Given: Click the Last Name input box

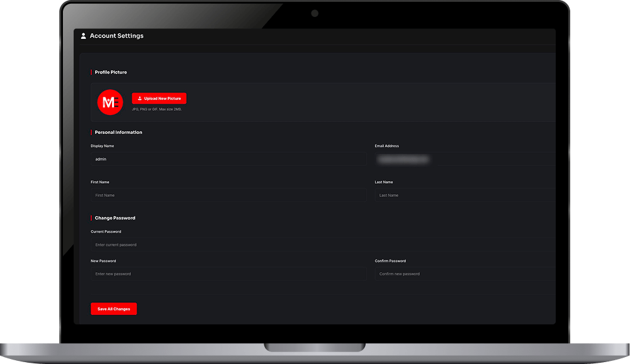Looking at the screenshot, I should (464, 195).
